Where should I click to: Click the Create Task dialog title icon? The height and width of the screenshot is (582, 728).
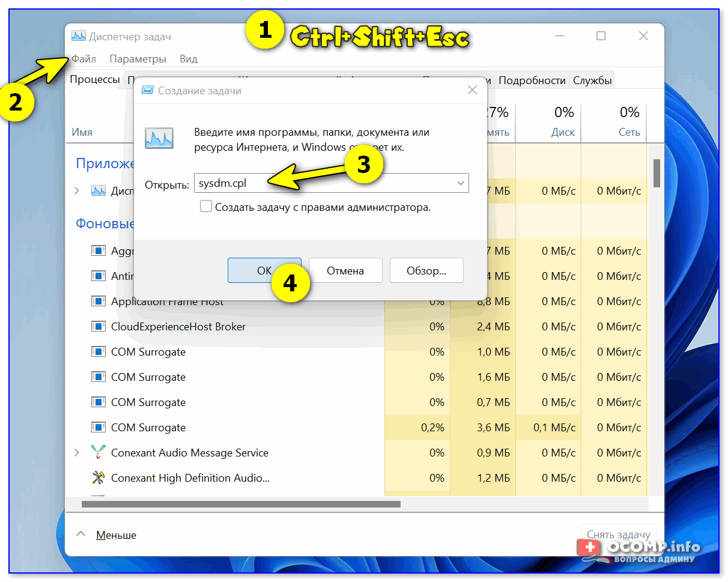tap(147, 91)
